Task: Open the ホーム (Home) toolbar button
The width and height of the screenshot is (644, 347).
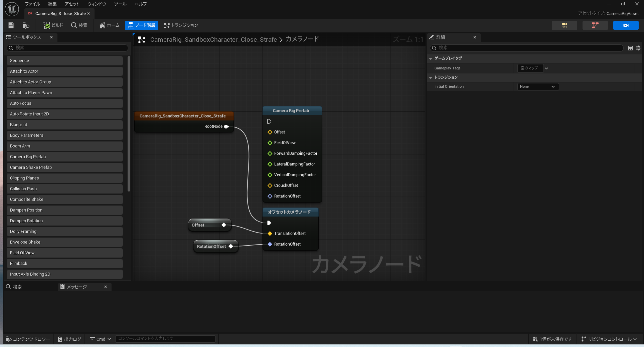Action: point(109,25)
